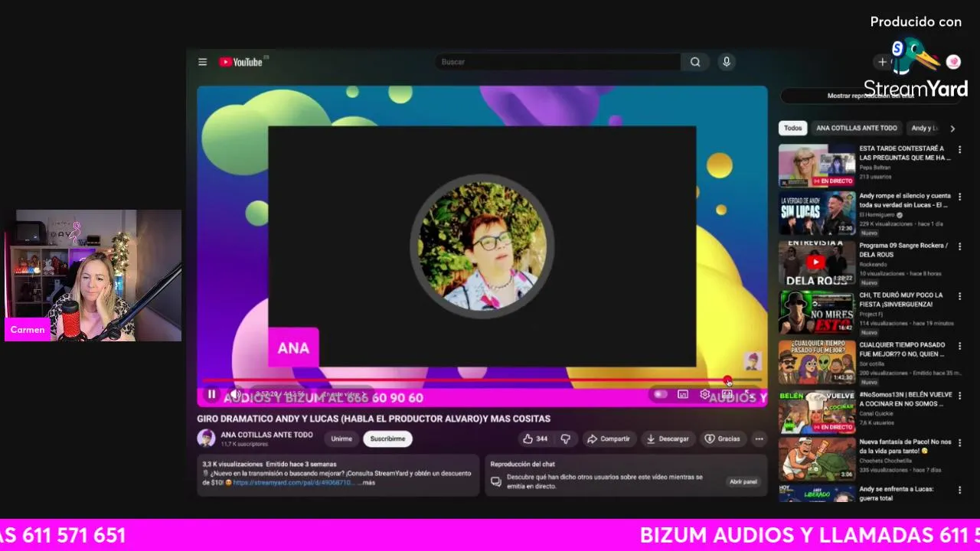Click the search magnifier button
Viewport: 980px width, 551px height.
point(694,62)
